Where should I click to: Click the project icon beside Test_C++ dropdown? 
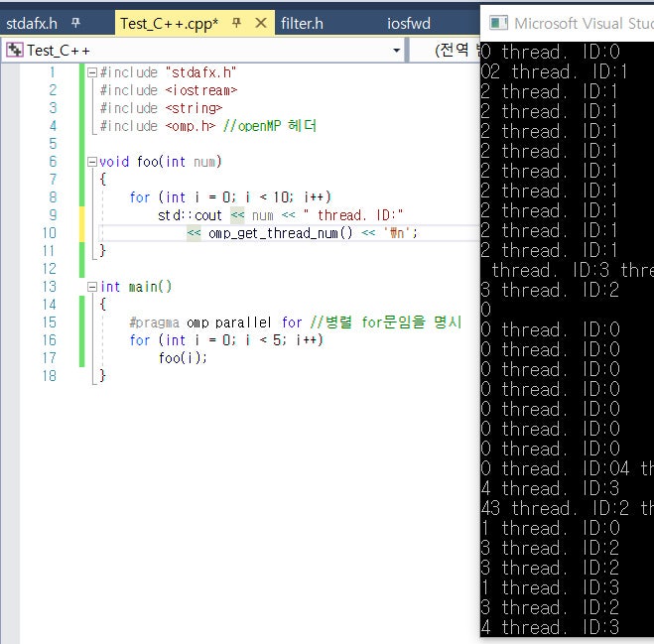point(14,50)
